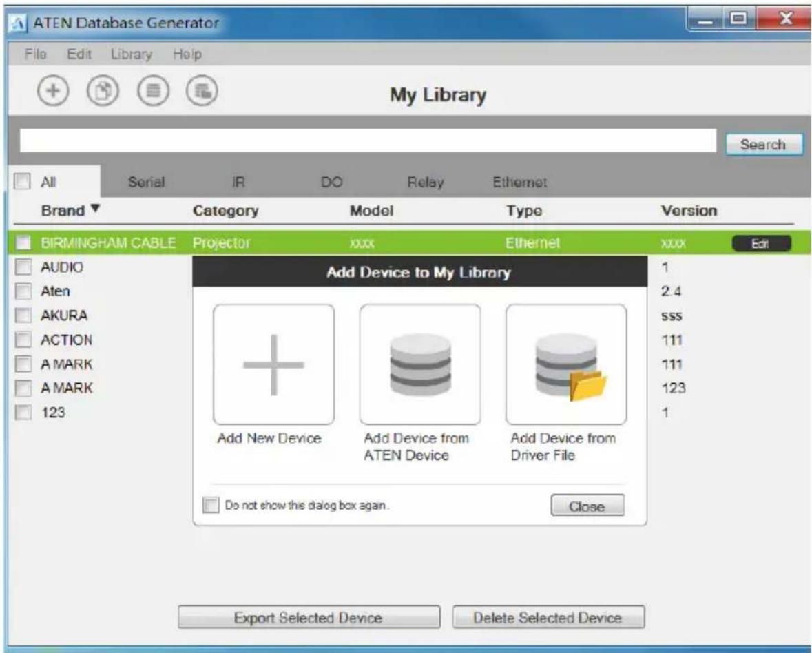Choose Add Device from ATEN Device tile
Viewport: 812px width, 653px height.
(420, 364)
